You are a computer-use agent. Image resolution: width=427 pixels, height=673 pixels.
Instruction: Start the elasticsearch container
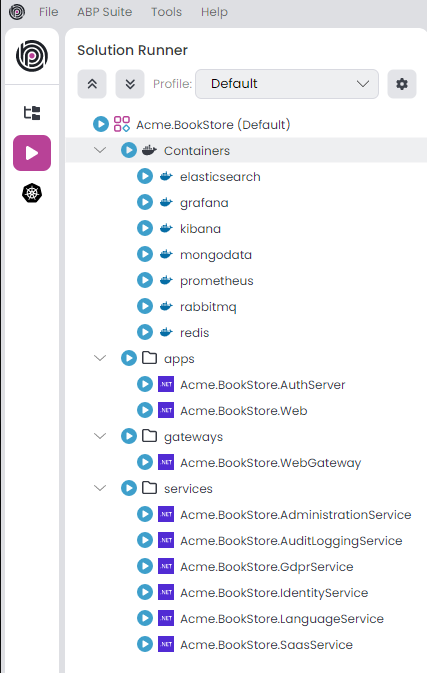click(x=145, y=176)
